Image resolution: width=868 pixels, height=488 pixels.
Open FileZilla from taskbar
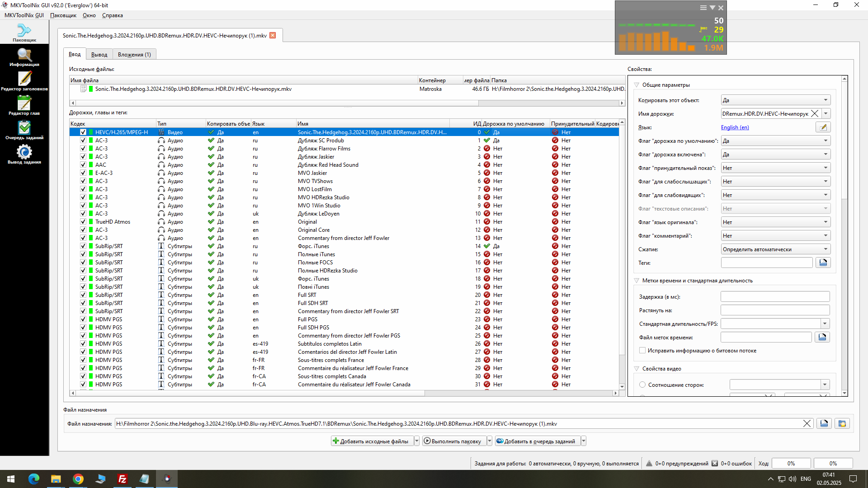coord(122,479)
